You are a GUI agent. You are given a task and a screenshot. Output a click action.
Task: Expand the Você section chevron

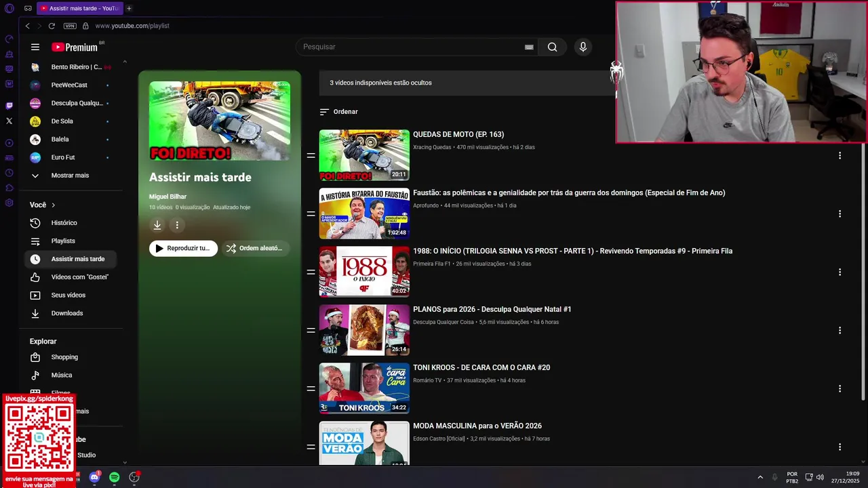[53, 205]
